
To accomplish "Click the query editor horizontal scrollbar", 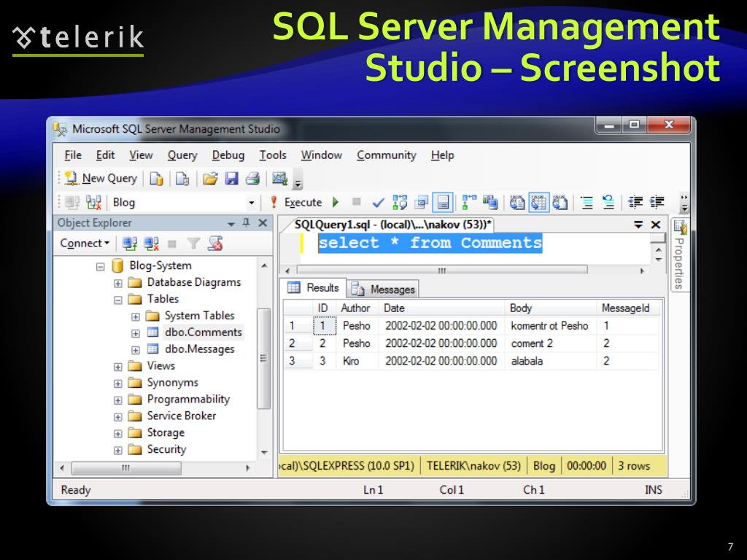I will coord(442,271).
